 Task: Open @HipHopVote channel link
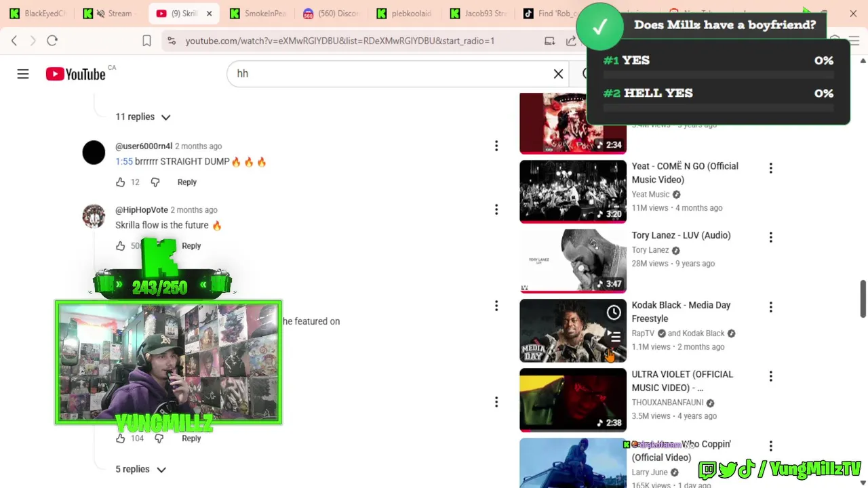pos(142,209)
